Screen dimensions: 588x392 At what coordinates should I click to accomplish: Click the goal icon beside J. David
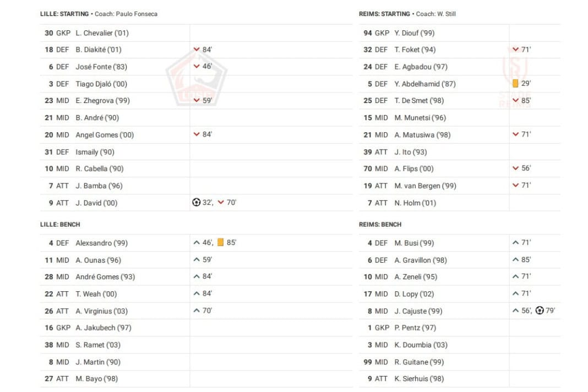pos(196,203)
